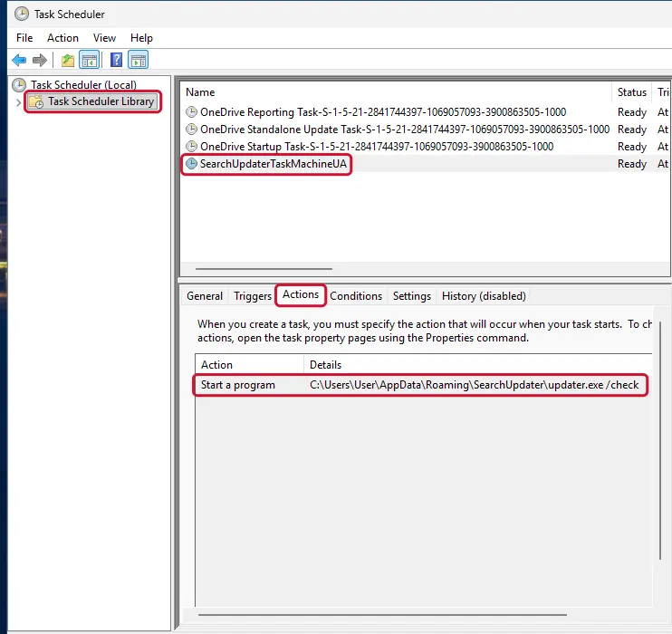Click the details pane bottom horizontal scrollbar

click(382, 615)
